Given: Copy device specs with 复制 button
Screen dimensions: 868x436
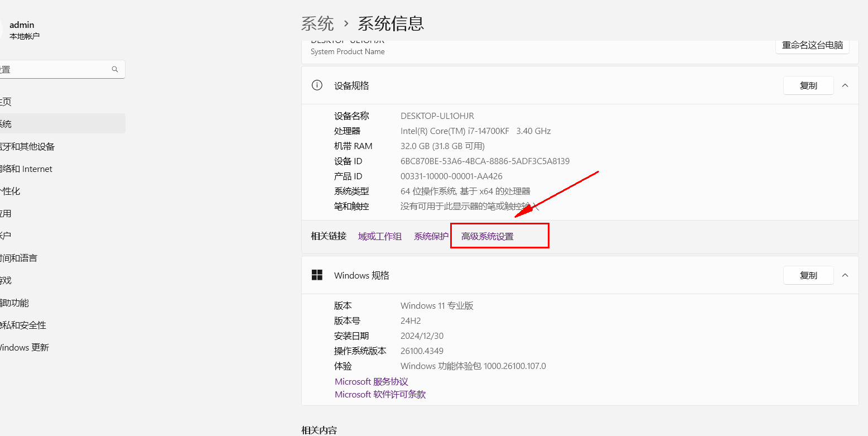Looking at the screenshot, I should click(808, 85).
